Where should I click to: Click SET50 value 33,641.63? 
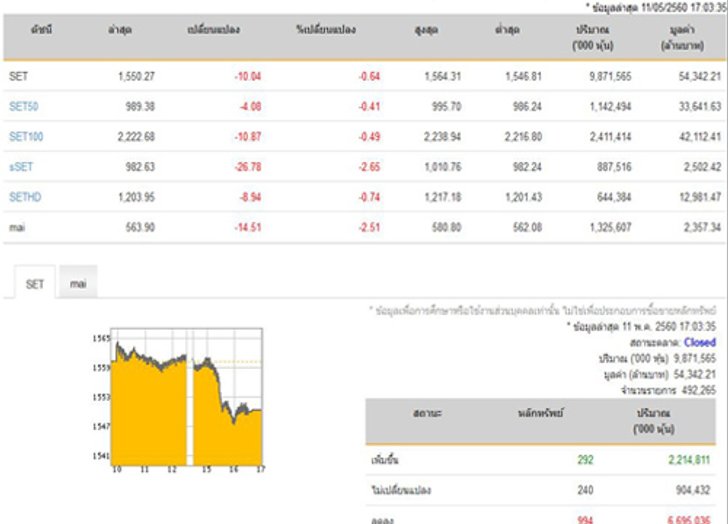point(700,106)
